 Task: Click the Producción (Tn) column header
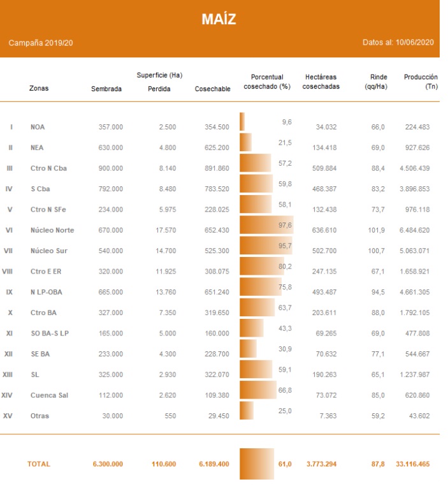point(420,82)
